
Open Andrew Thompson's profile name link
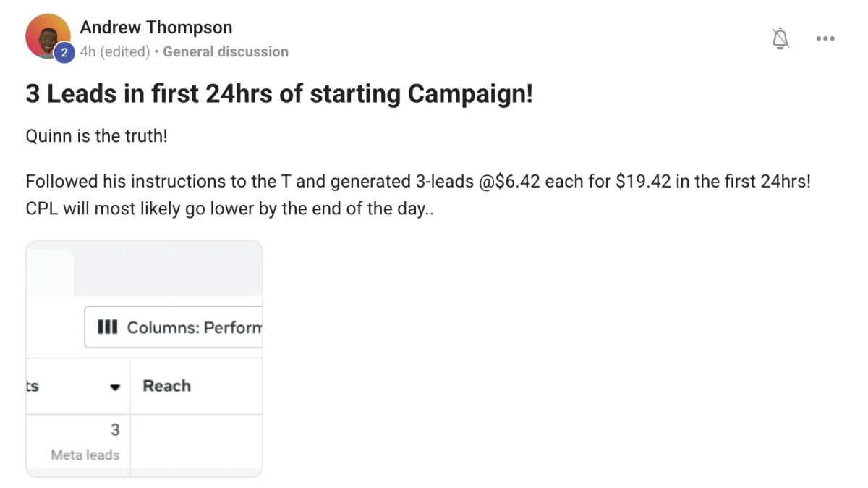(x=156, y=28)
